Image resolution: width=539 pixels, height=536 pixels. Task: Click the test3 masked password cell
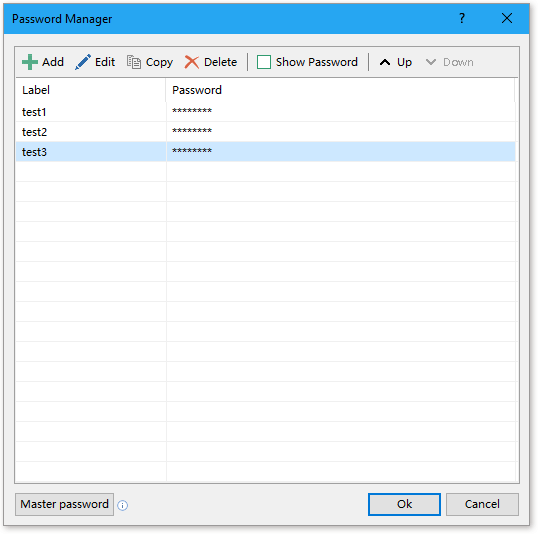click(x=340, y=152)
